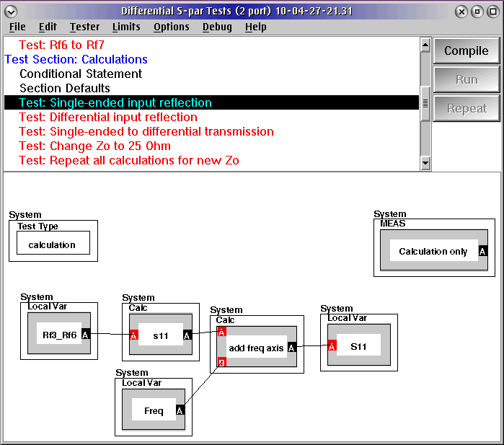The image size is (504, 445).
Task: Click the Rf3_Rf6 Local Var block
Action: (59, 333)
